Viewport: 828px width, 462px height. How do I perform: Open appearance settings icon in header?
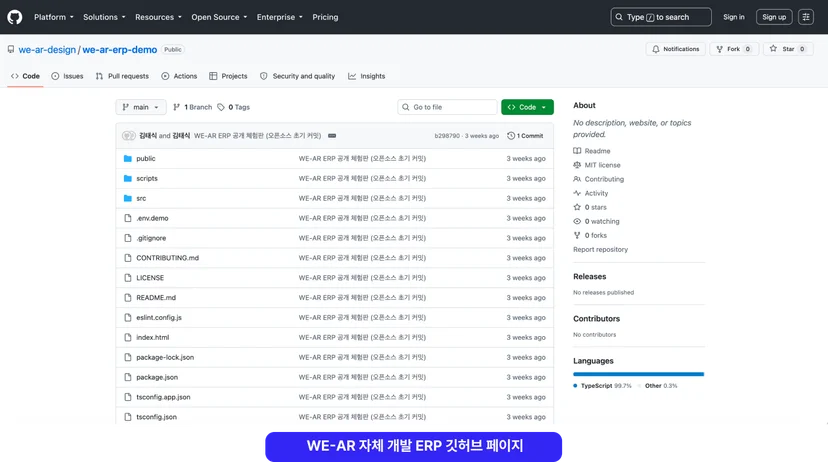[x=806, y=17]
